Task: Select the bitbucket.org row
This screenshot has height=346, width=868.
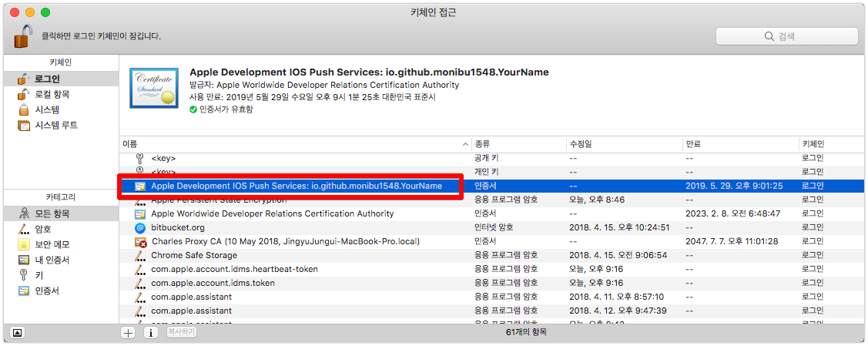Action: click(493, 227)
